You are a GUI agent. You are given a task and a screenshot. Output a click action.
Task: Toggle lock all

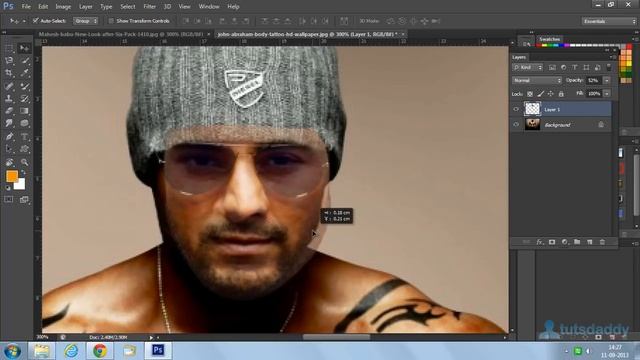click(x=561, y=94)
